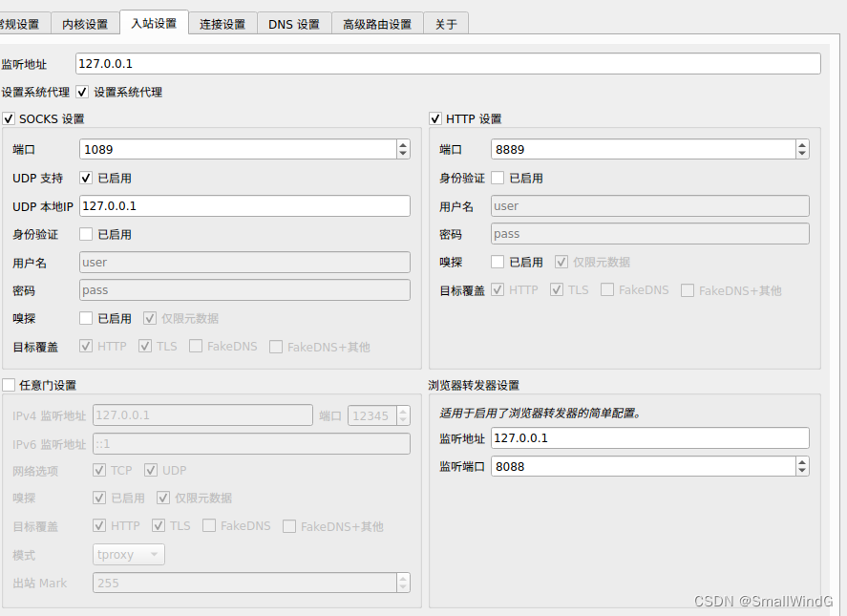Toggle 网络选项 UDP checkbox
The height and width of the screenshot is (616, 847).
click(x=151, y=470)
